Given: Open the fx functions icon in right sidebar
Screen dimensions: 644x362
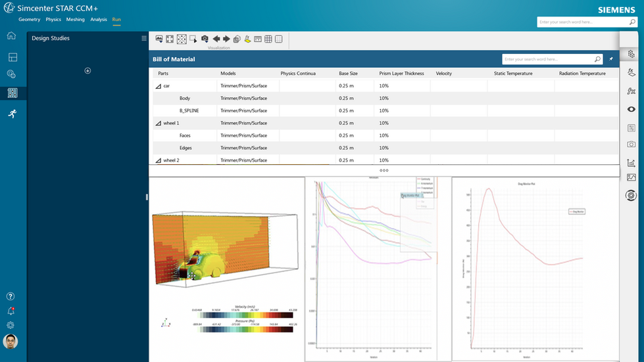Looking at the screenshot, I should tap(632, 91).
